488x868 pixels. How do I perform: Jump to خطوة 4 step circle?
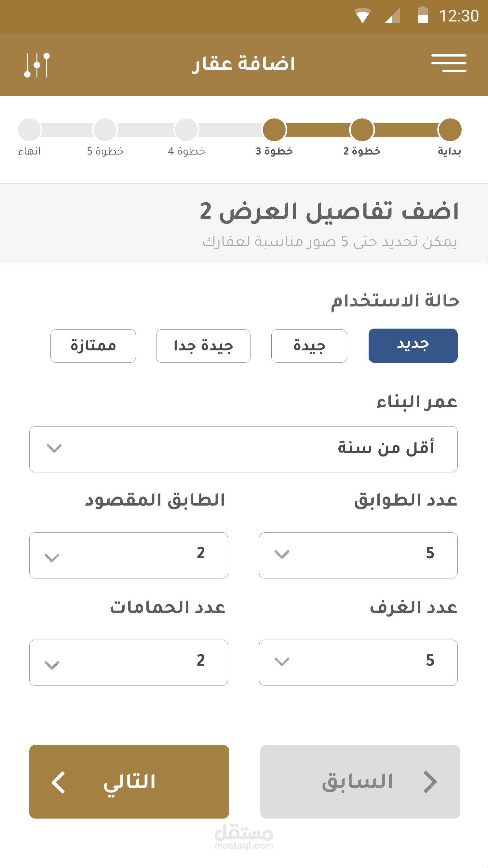click(186, 130)
